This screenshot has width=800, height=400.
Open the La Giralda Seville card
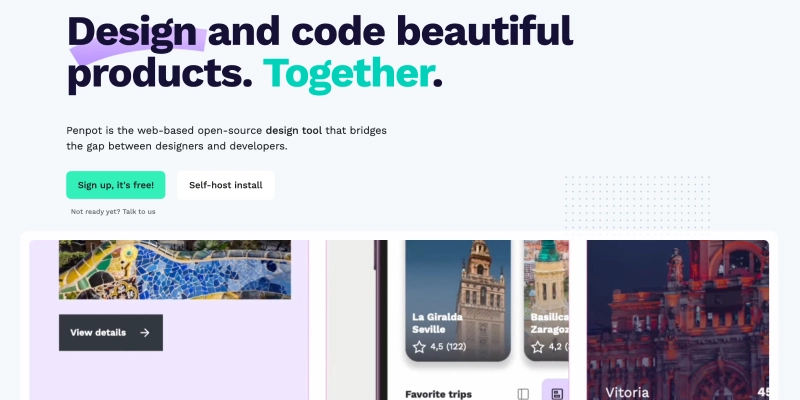pyautogui.click(x=458, y=301)
